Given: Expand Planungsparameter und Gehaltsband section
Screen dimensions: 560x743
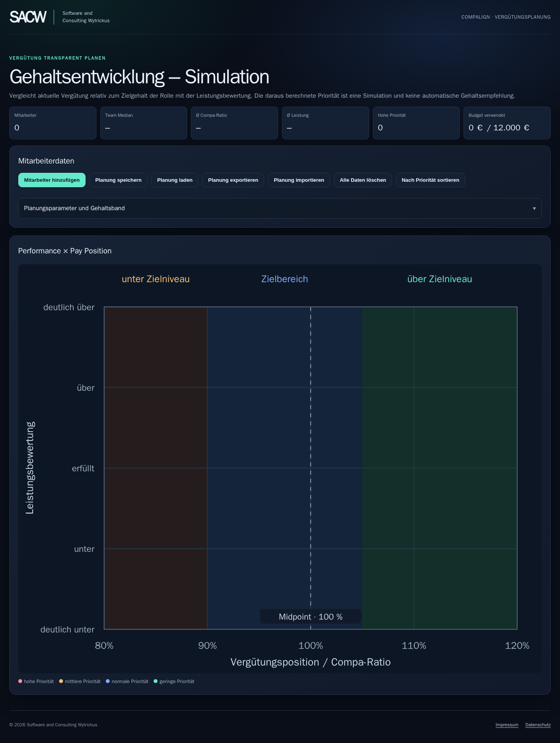Looking at the screenshot, I should point(280,208).
